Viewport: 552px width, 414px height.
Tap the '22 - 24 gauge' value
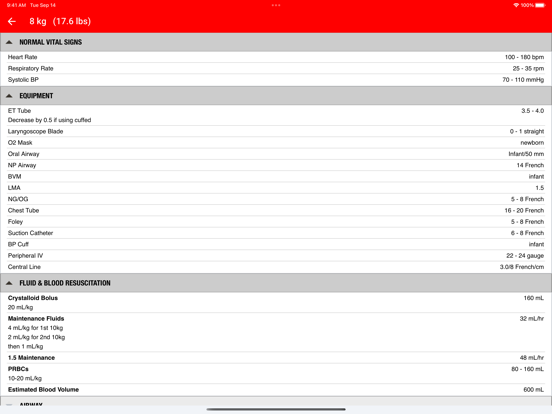525,256
